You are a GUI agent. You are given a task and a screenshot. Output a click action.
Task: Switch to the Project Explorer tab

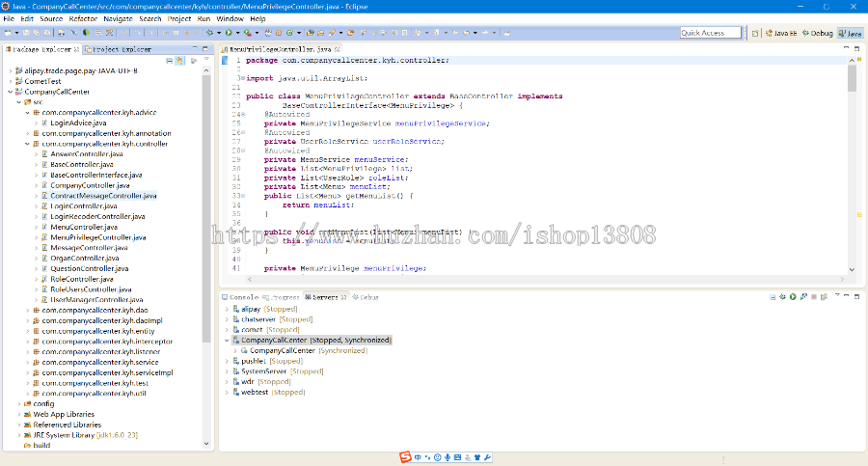(122, 48)
